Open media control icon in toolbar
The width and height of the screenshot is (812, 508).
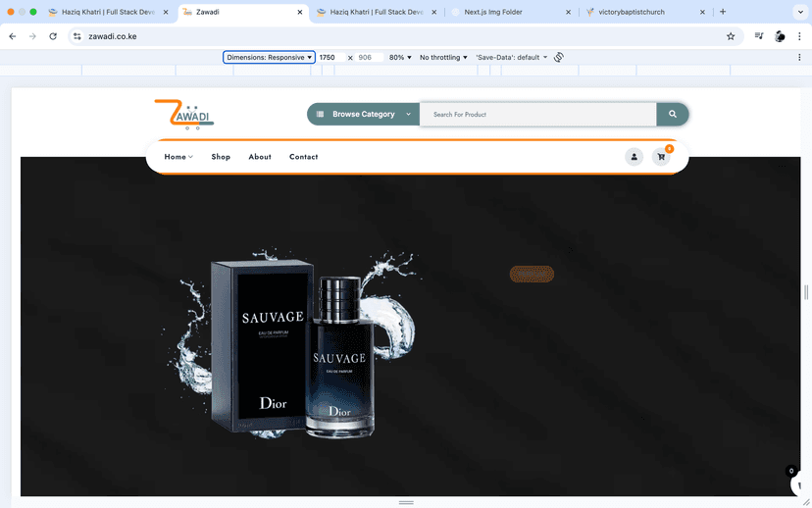[x=759, y=36]
